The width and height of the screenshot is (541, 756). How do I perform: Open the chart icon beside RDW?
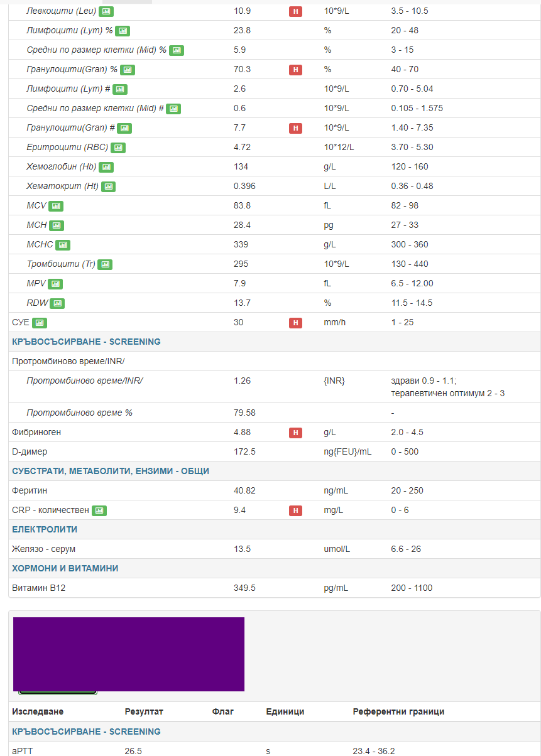point(57,303)
